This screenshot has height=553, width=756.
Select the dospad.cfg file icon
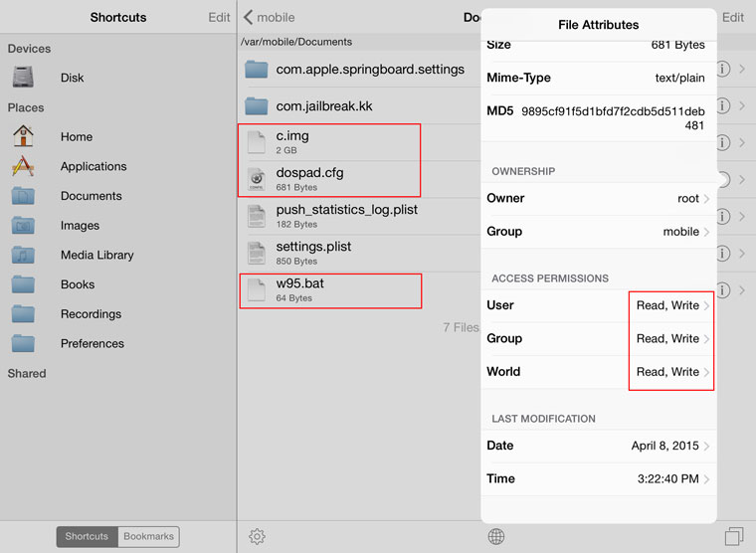coord(257,179)
